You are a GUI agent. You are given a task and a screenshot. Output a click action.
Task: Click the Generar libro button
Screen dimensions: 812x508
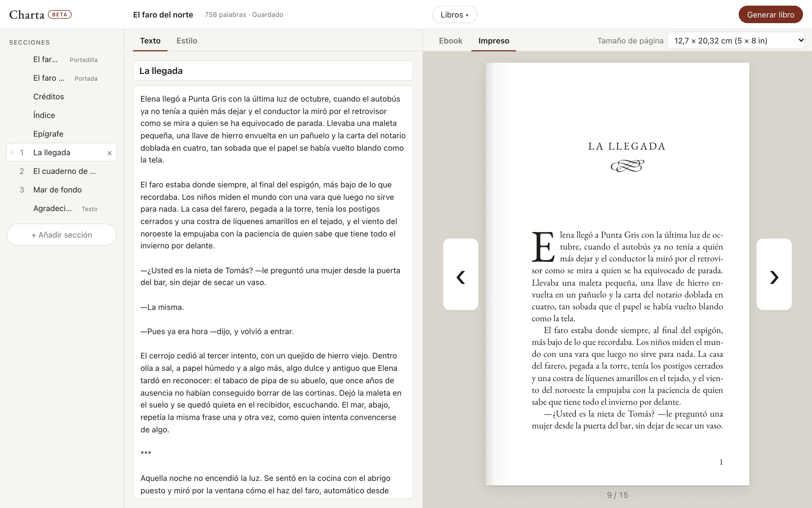tap(770, 14)
